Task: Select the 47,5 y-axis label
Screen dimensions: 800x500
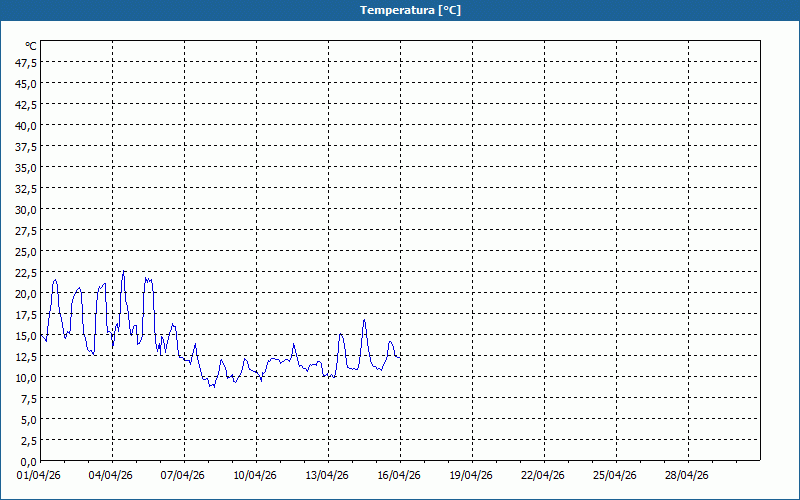Action: 25,62
